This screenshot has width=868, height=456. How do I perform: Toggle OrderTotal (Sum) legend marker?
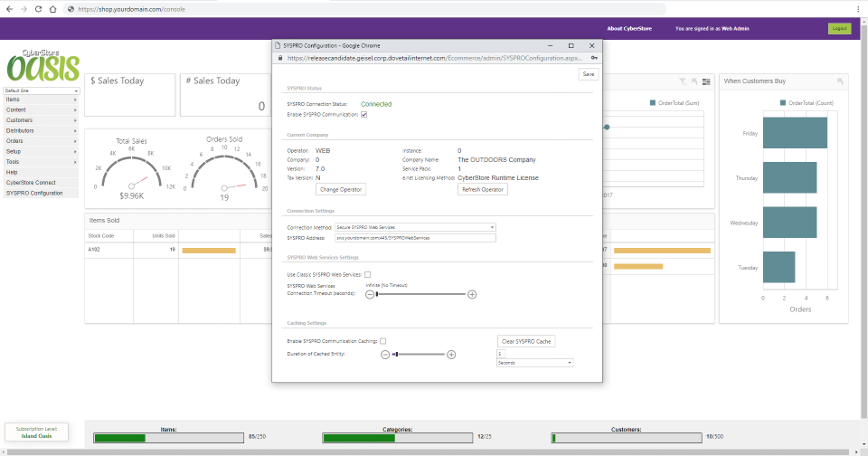653,102
